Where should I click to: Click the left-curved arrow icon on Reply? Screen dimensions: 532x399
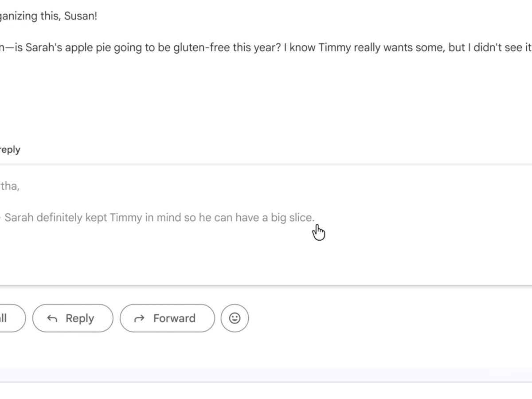coord(52,318)
